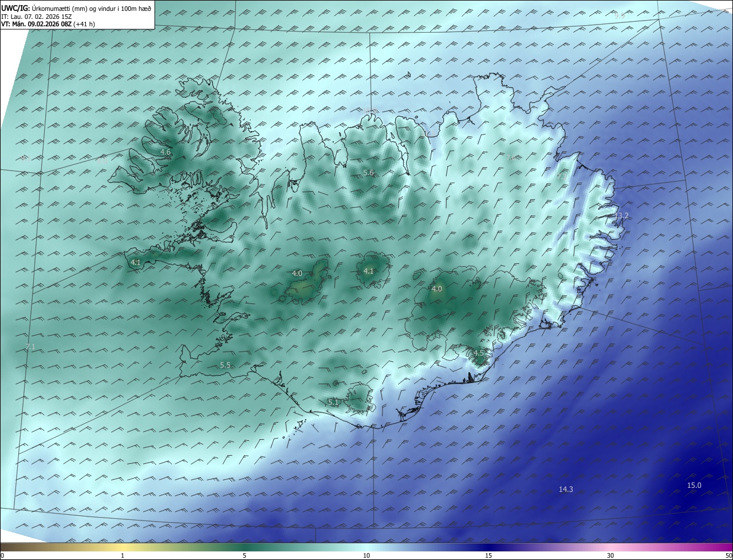Click the "4.1" value inside the round Hofsjökull outline

point(368,271)
